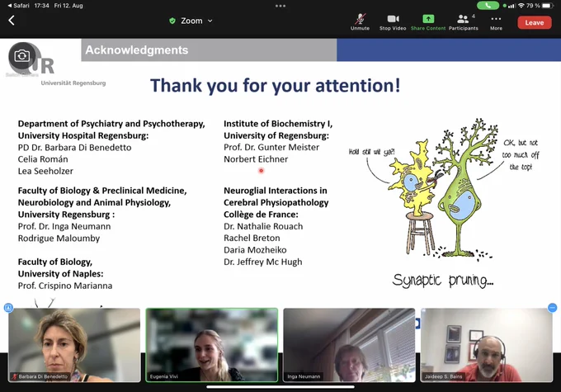Click 'Thank you for your attention!' heading
Screen dimensions: 561x392
click(275, 86)
